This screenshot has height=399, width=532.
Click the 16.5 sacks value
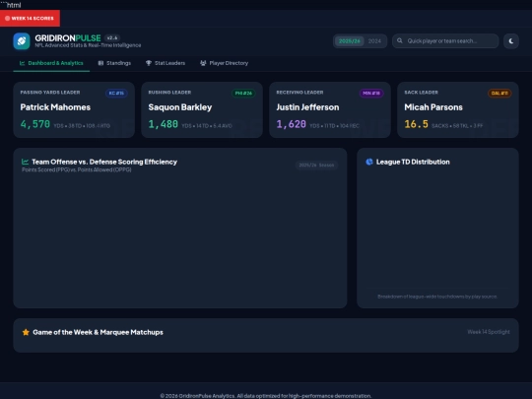point(416,124)
